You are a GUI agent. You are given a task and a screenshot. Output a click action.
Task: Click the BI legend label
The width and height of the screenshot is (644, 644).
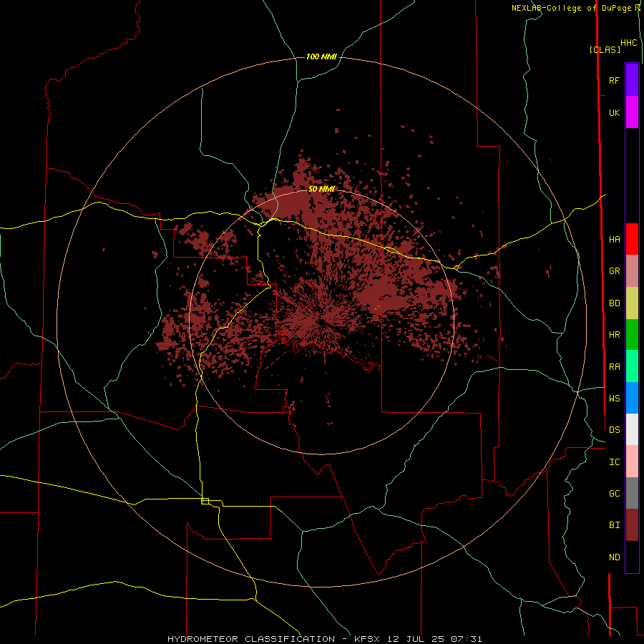point(614,525)
